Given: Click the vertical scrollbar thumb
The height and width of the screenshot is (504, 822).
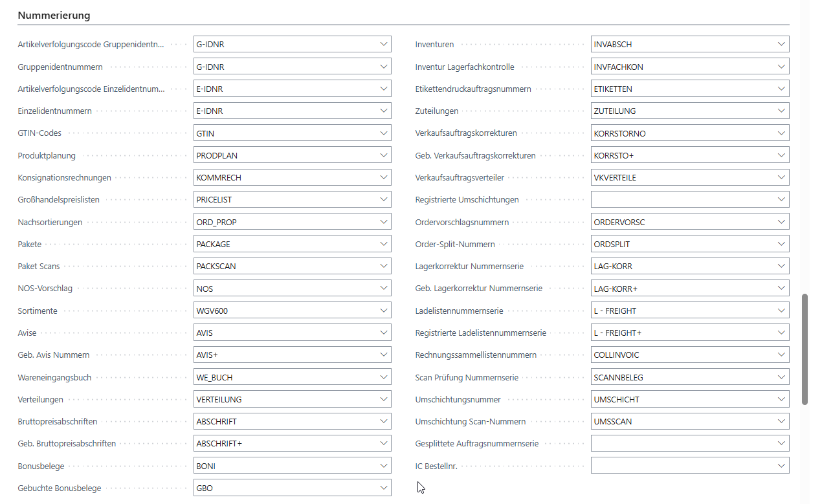Looking at the screenshot, I should pyautogui.click(x=805, y=349).
